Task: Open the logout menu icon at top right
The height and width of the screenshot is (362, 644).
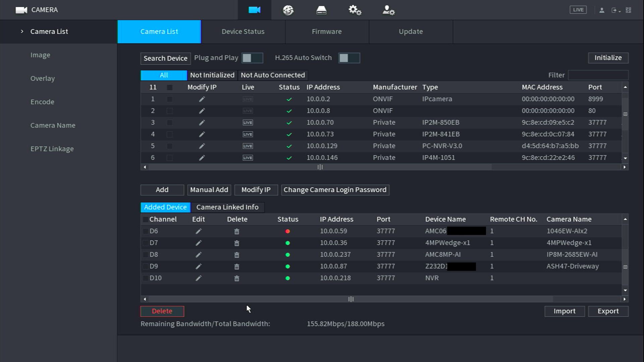Action: (x=616, y=10)
